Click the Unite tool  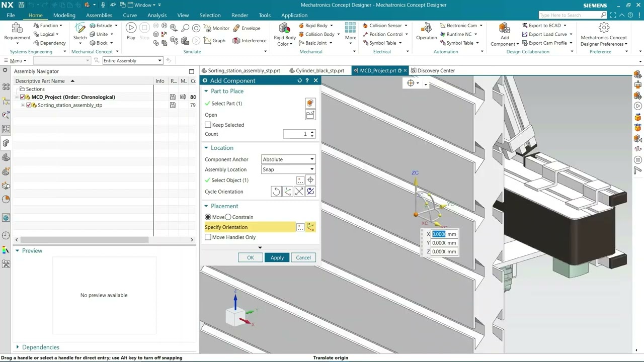98,34
